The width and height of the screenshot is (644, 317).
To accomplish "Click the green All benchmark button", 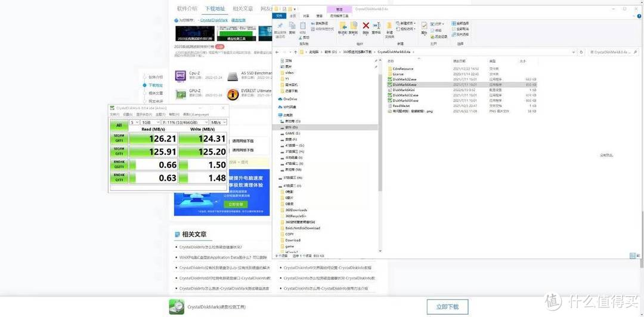I will pos(119,125).
